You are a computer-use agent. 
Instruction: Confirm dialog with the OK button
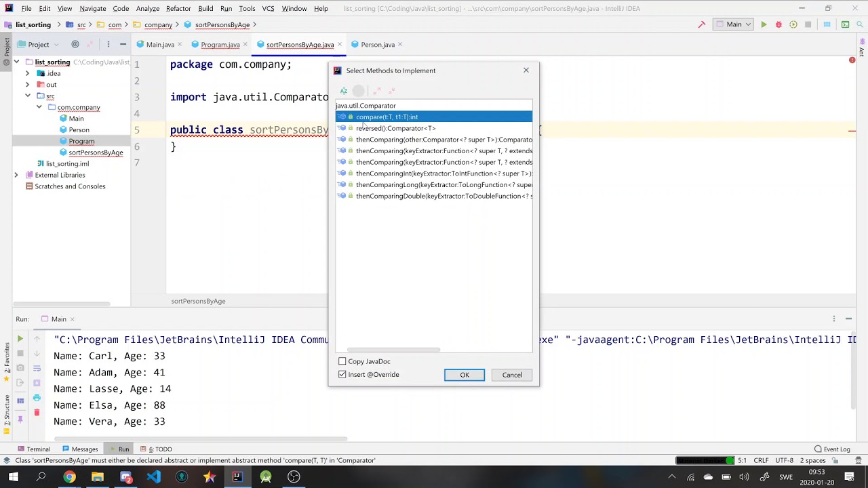[x=465, y=375]
